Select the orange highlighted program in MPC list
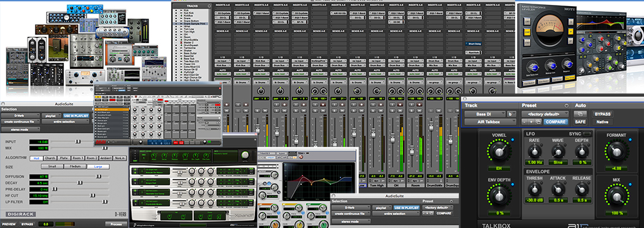644x228 pixels. click(x=112, y=109)
